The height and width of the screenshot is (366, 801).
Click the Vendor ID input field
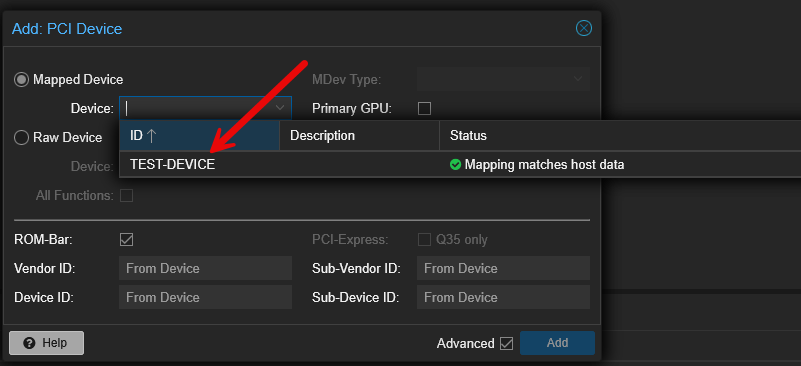click(205, 268)
